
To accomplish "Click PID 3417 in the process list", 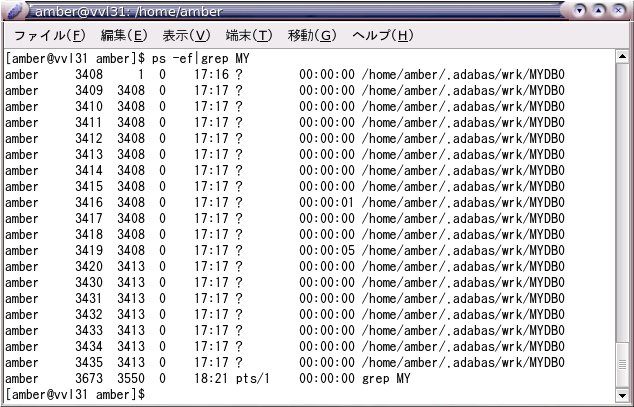I will tap(89, 219).
